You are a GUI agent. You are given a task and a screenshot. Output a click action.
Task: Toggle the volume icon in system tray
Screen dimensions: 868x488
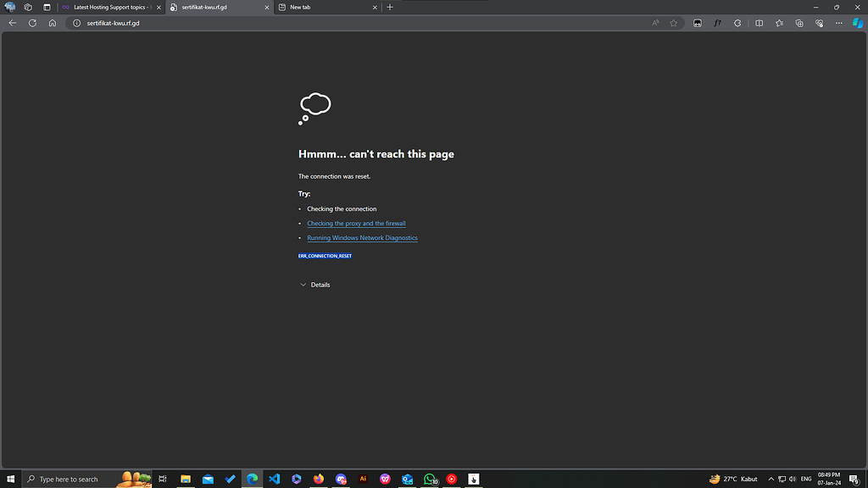pos(793,479)
